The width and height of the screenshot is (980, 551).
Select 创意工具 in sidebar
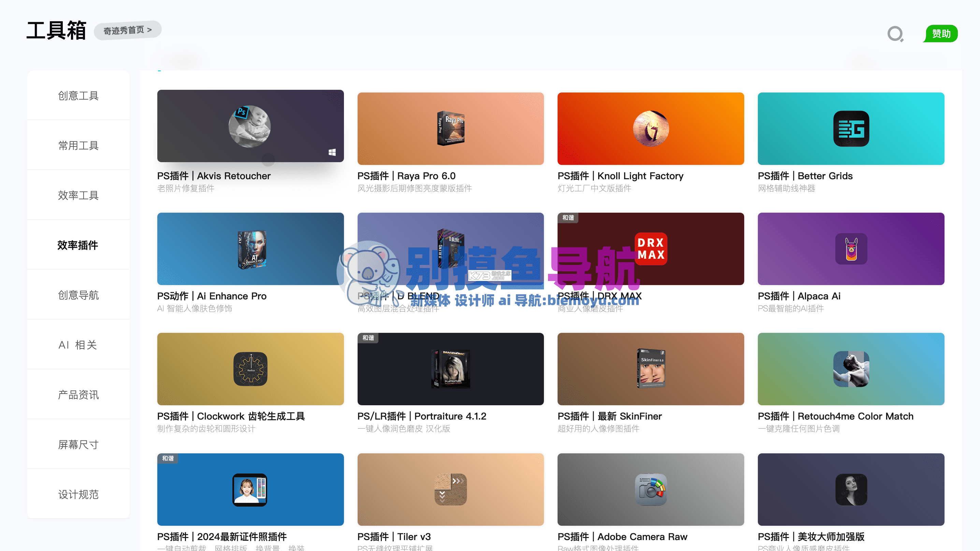click(x=78, y=96)
